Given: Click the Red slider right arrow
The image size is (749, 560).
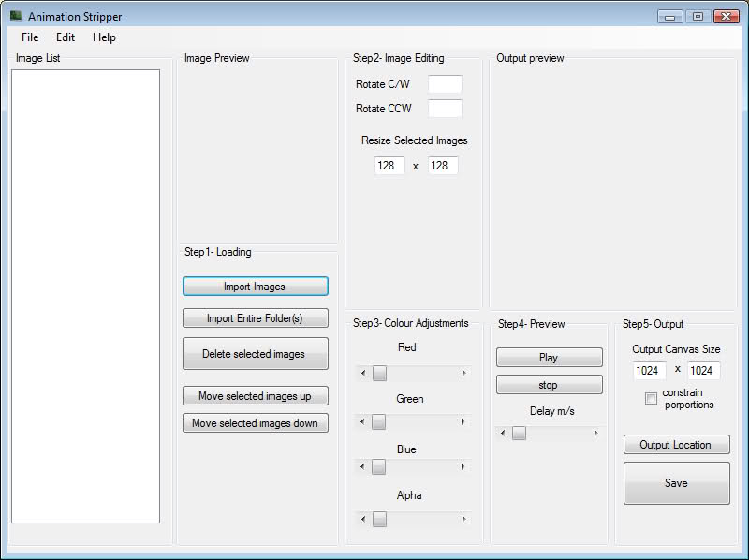Looking at the screenshot, I should coord(463,373).
